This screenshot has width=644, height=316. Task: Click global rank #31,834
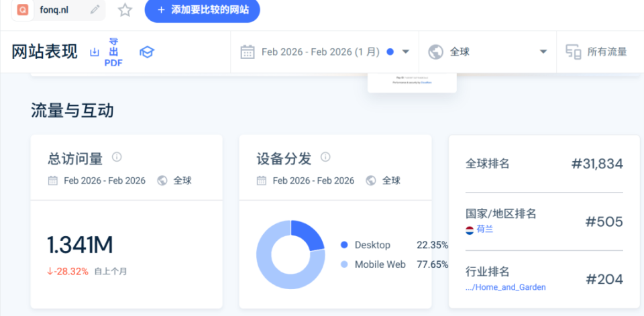(597, 164)
